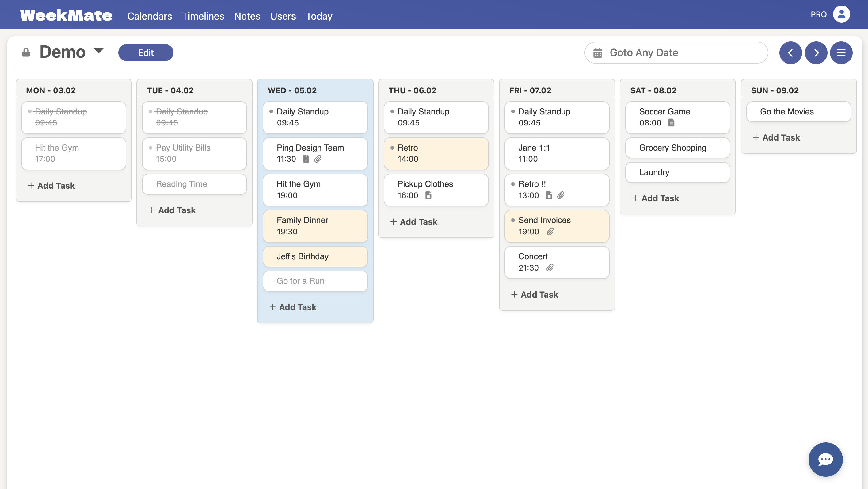Viewport: 868px width, 489px height.
Task: Click the Edit button
Action: point(146,52)
